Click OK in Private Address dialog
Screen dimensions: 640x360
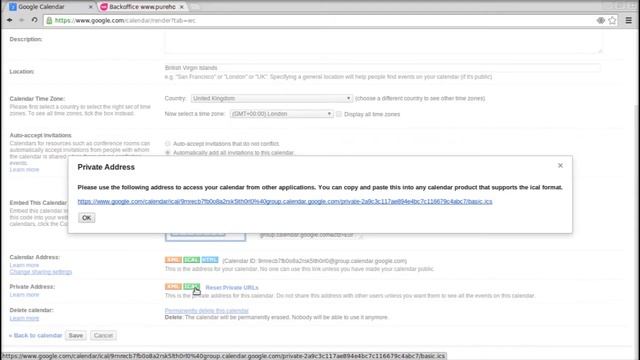87,218
